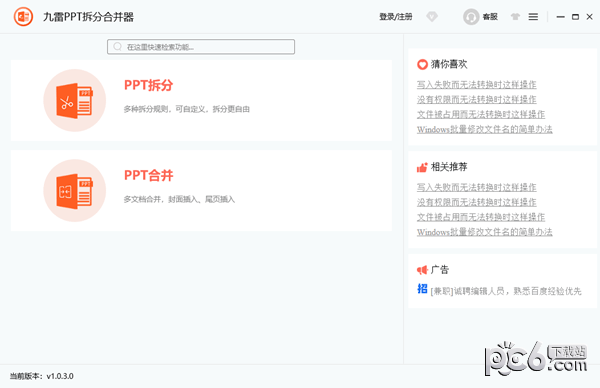Minimize the window
Image resolution: width=600 pixels, height=388 pixels.
coord(561,17)
